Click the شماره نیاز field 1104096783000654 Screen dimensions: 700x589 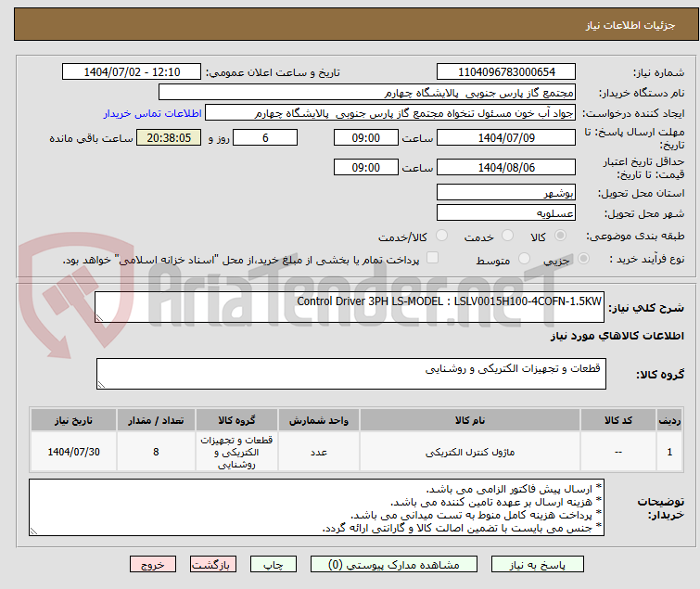(x=506, y=72)
